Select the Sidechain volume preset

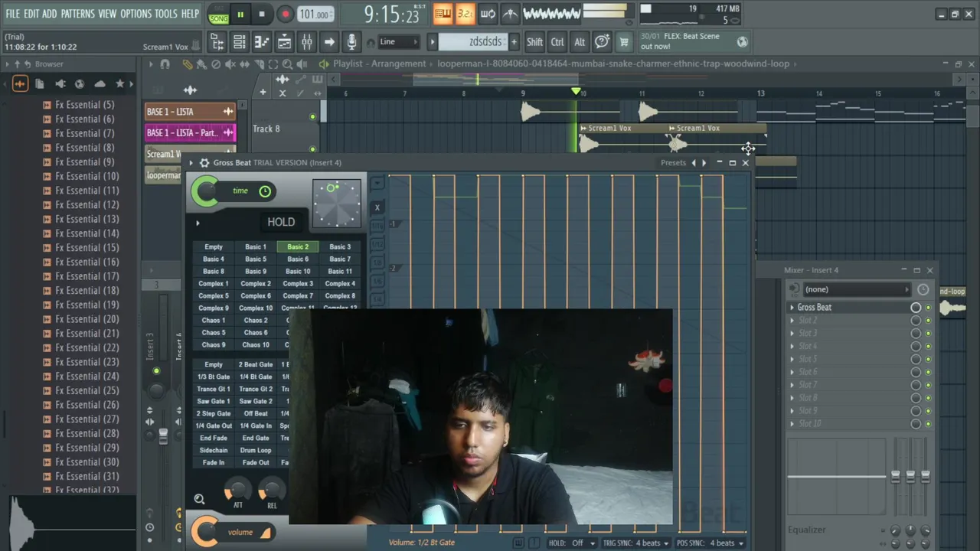coord(214,451)
